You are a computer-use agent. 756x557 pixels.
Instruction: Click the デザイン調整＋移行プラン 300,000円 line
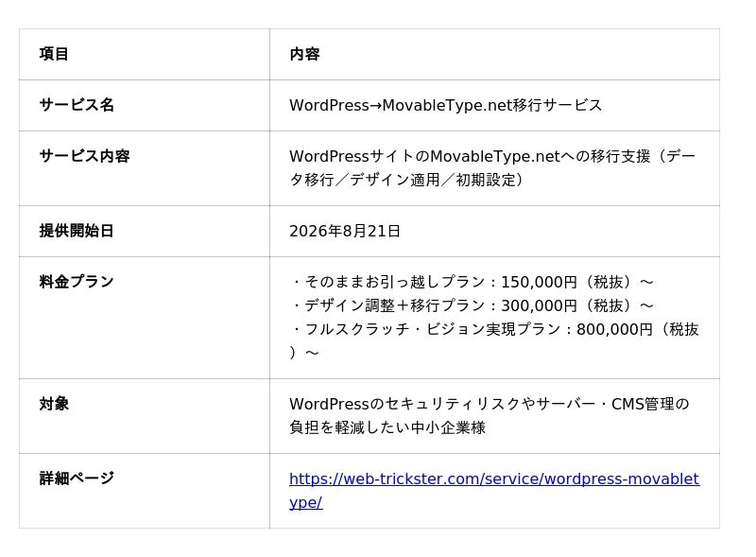(472, 305)
